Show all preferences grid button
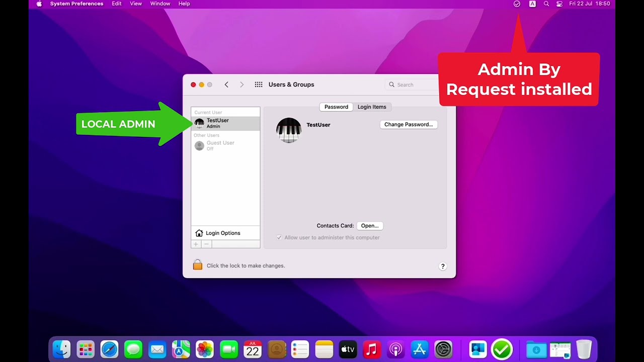 (259, 84)
